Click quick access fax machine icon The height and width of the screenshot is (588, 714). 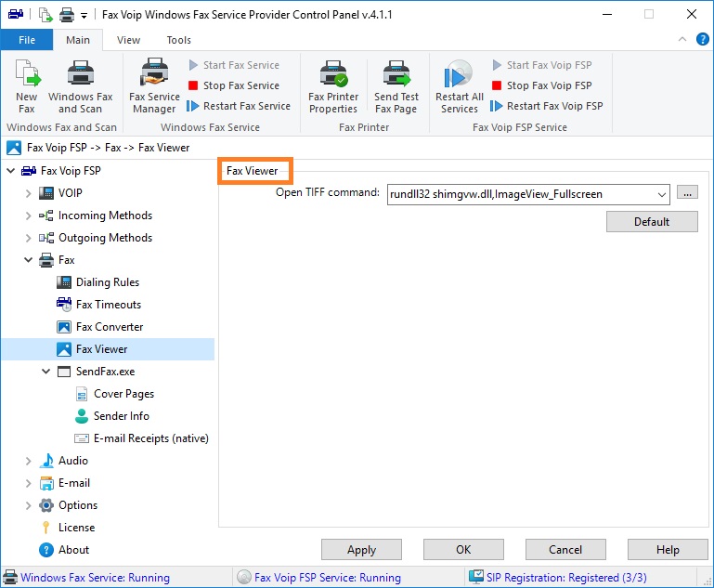[16, 14]
